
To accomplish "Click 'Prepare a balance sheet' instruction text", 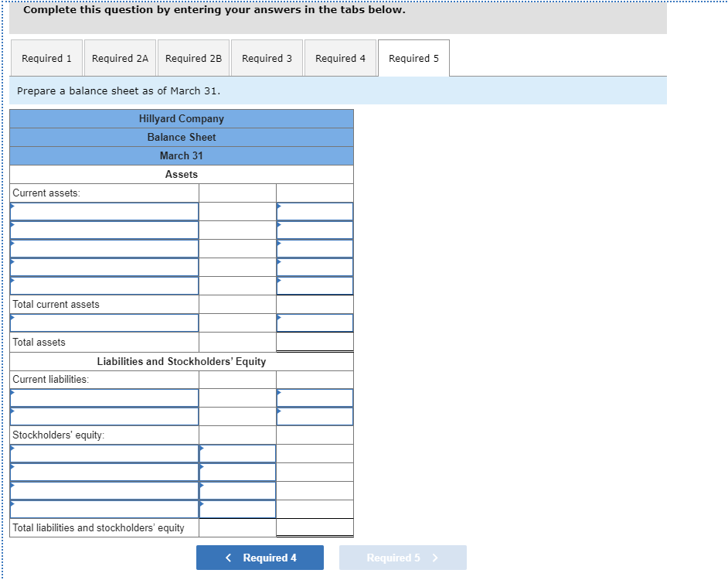I will click(x=118, y=90).
